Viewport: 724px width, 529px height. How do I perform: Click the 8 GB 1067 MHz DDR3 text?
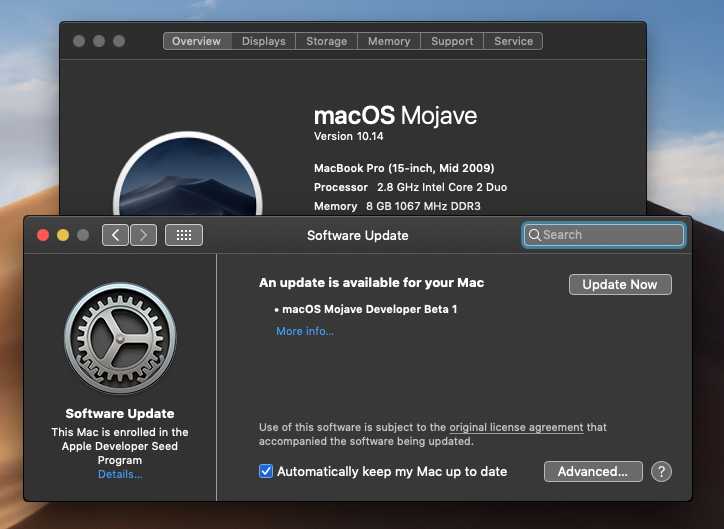(423, 206)
